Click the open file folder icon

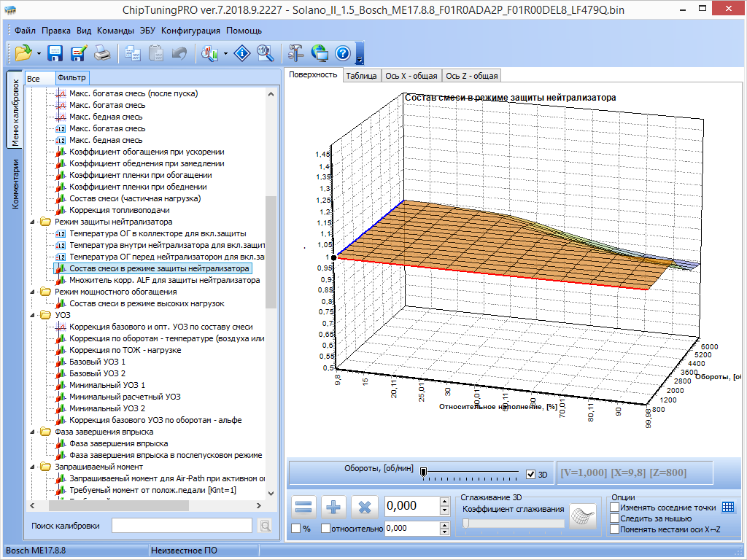pos(23,53)
